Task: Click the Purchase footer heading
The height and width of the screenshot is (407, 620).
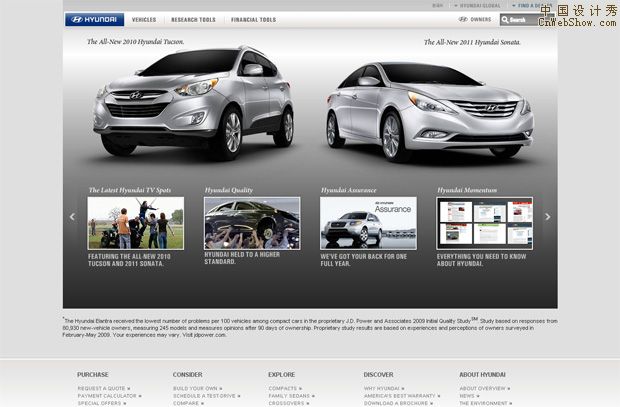Action: pos(93,374)
